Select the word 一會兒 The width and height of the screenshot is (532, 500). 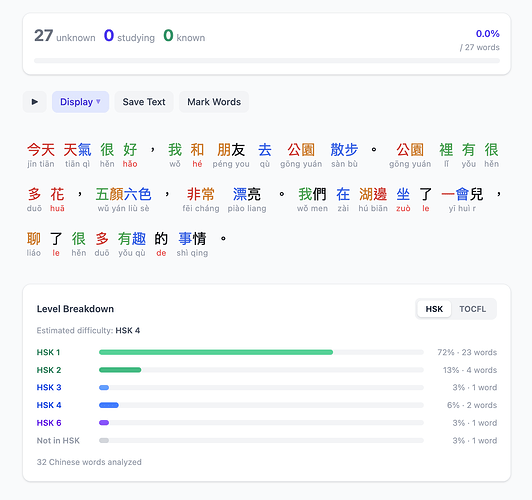(462, 200)
